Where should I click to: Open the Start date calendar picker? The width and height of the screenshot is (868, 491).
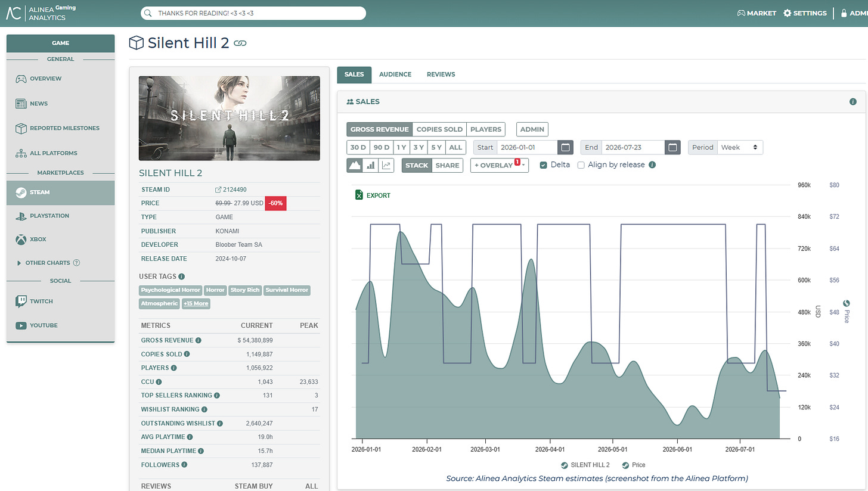[566, 147]
